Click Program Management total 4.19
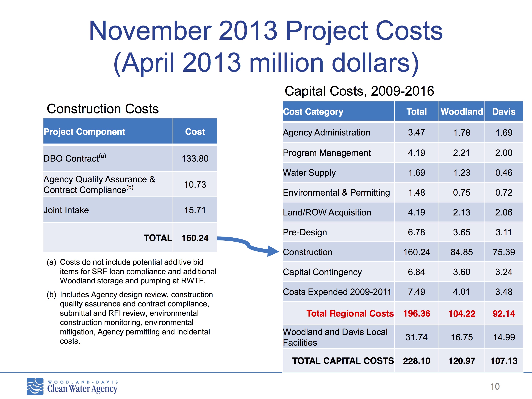The height and width of the screenshot is (399, 532). coord(416,153)
